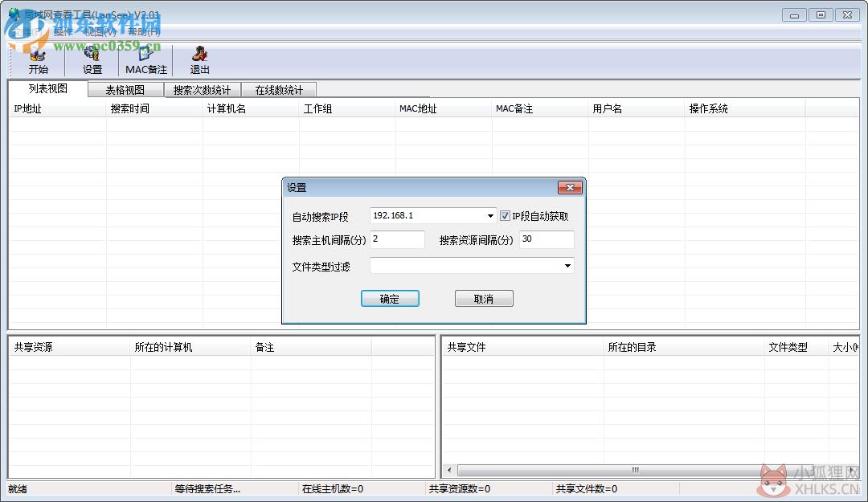Confirm settings with the 确定 button
The image size is (868, 502).
pos(390,299)
